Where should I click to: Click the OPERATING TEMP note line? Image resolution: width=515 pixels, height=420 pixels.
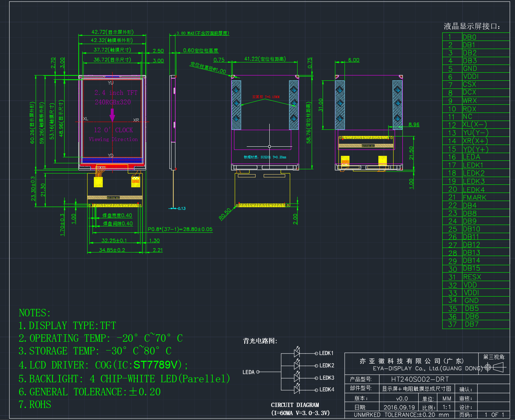101,338
